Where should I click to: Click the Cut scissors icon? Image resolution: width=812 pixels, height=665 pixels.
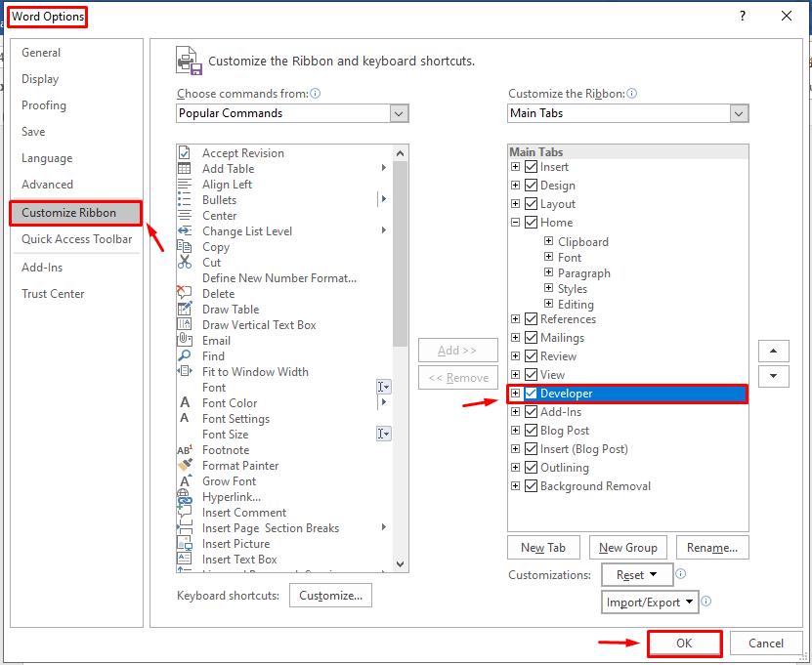[x=184, y=262]
